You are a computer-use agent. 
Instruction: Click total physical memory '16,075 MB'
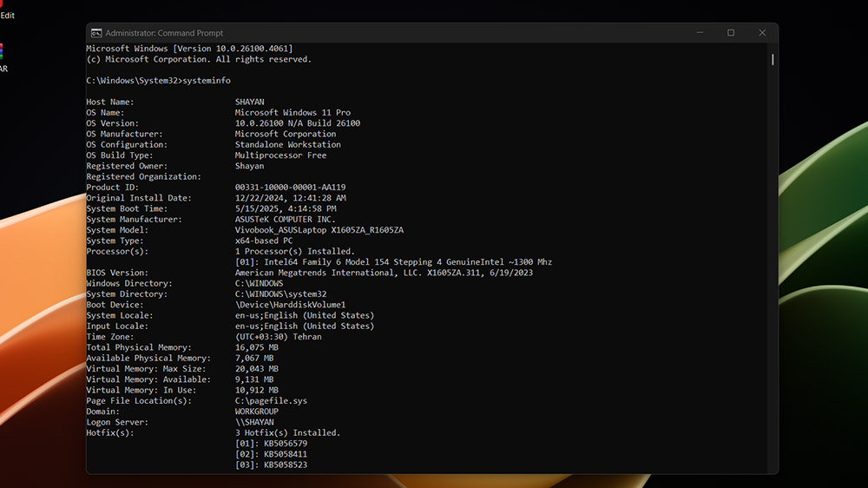point(257,348)
